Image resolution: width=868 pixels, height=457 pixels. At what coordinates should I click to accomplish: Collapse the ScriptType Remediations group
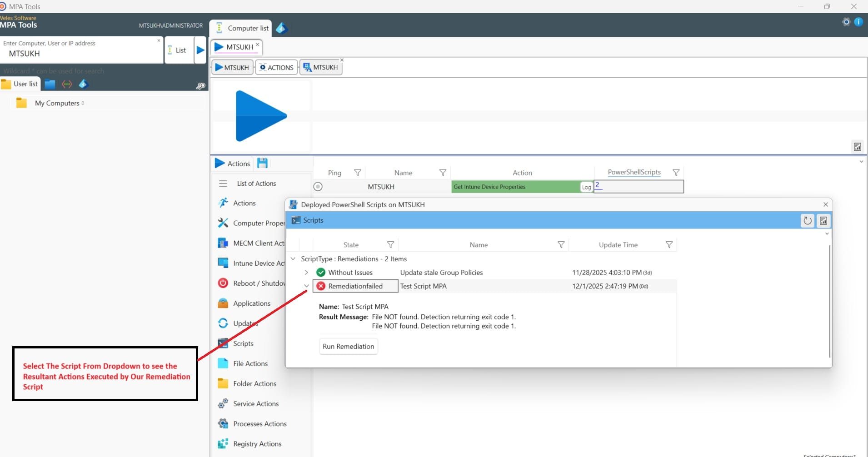pyautogui.click(x=293, y=258)
